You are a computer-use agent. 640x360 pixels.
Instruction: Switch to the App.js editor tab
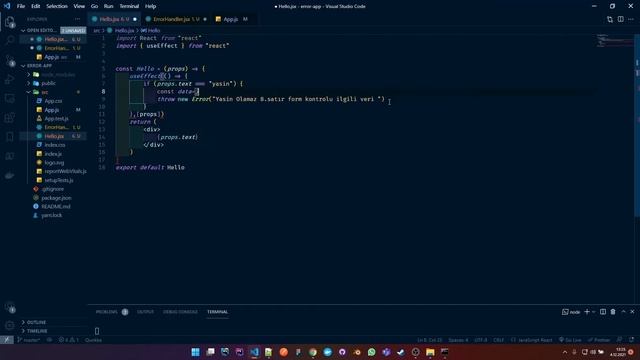[x=231, y=19]
